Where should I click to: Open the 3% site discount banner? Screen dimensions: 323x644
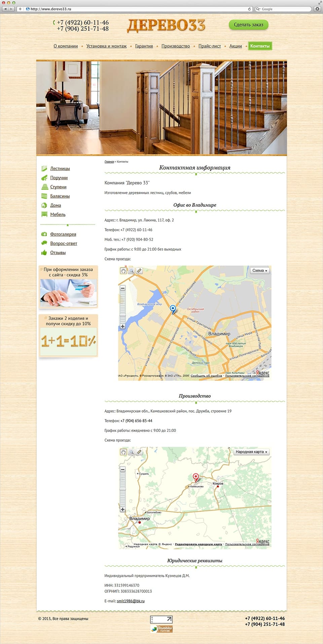click(x=68, y=287)
